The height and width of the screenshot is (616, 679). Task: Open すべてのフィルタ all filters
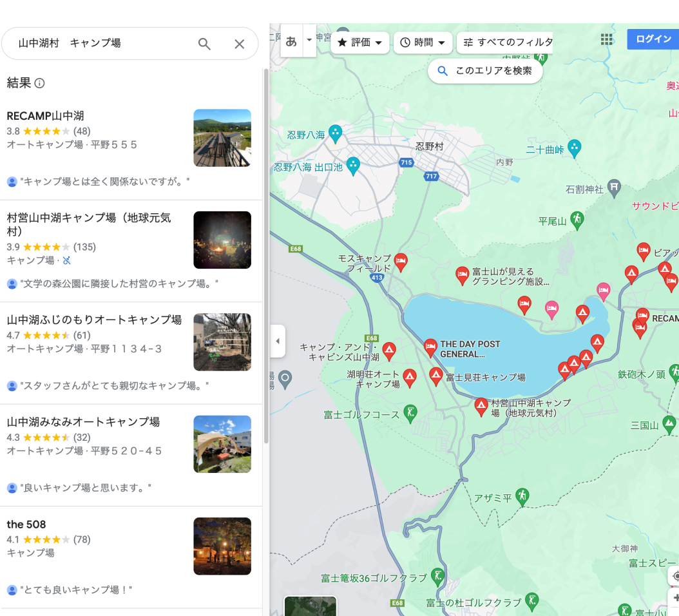click(505, 43)
